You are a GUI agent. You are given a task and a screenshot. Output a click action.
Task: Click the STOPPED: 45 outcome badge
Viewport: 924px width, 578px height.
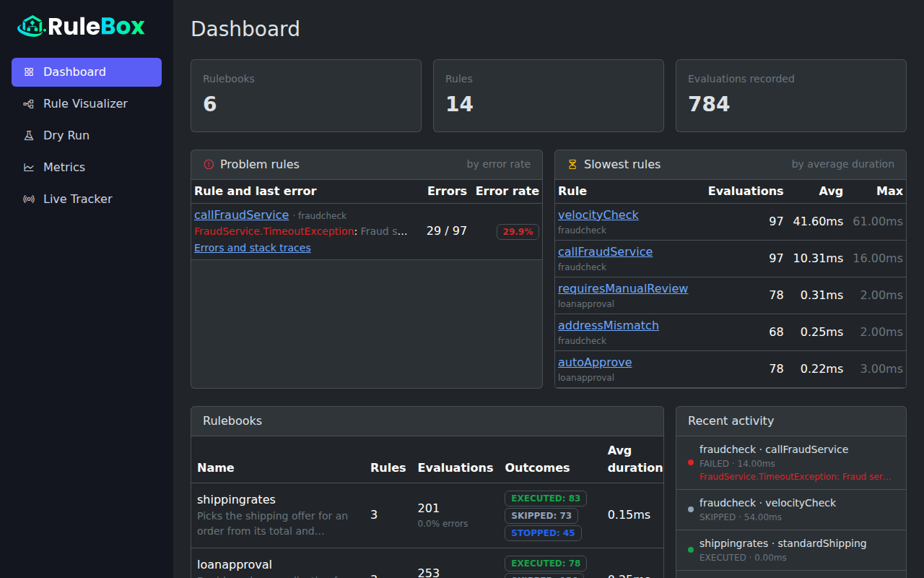click(x=543, y=533)
